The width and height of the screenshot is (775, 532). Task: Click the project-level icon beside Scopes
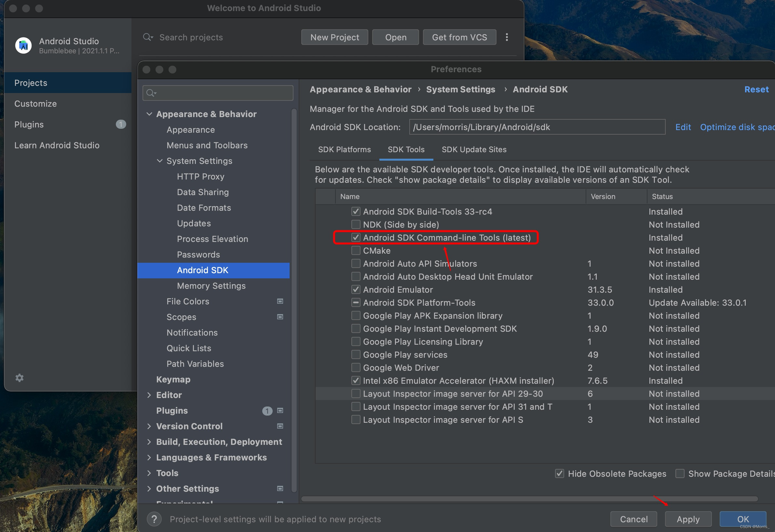tap(280, 317)
